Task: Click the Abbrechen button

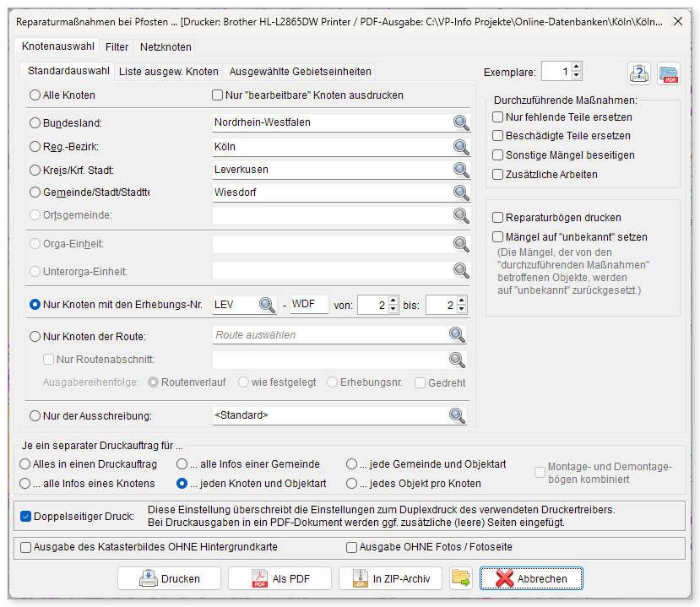Action: point(531,578)
